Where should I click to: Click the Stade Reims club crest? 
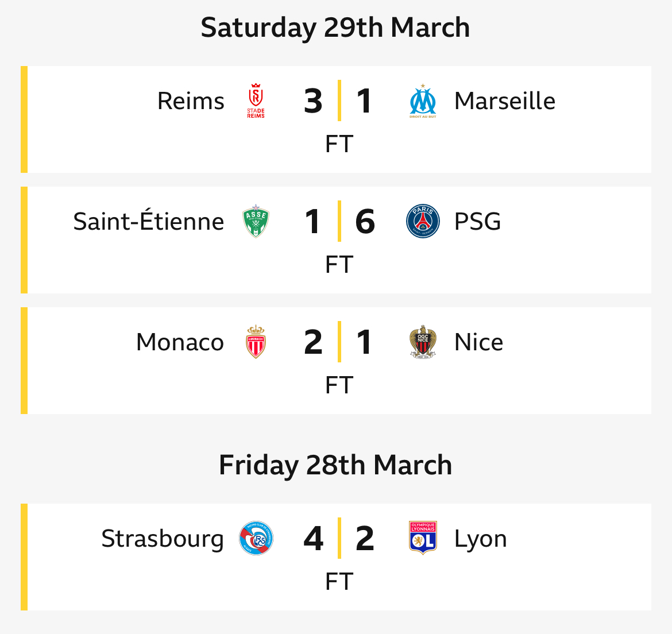tap(256, 100)
